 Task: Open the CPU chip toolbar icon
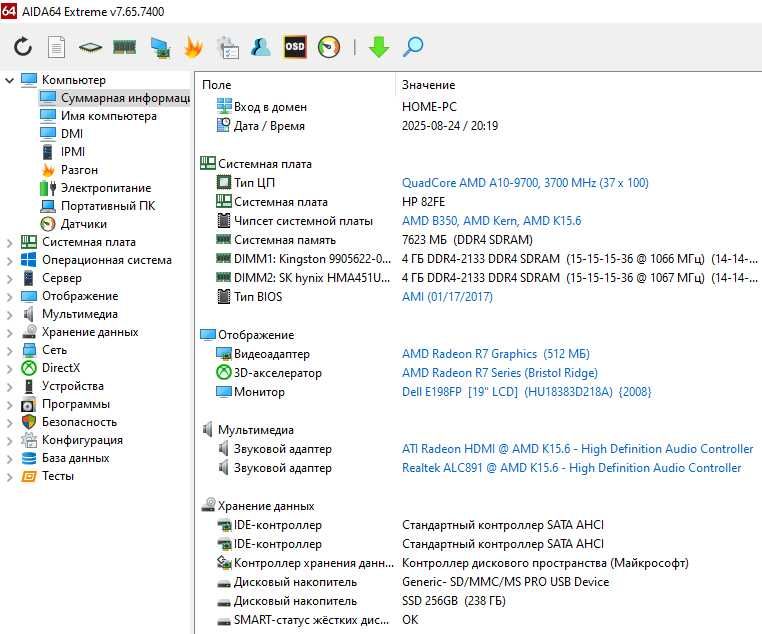pos(90,47)
